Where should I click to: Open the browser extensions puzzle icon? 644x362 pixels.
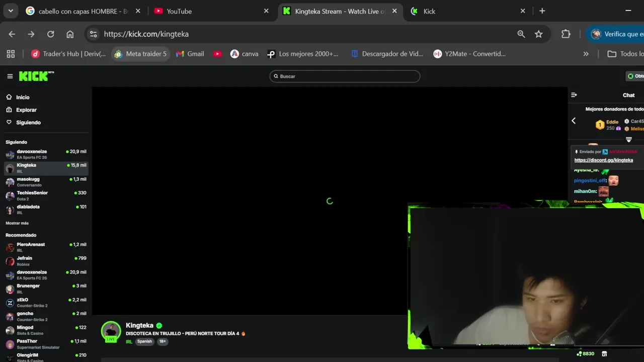(566, 34)
